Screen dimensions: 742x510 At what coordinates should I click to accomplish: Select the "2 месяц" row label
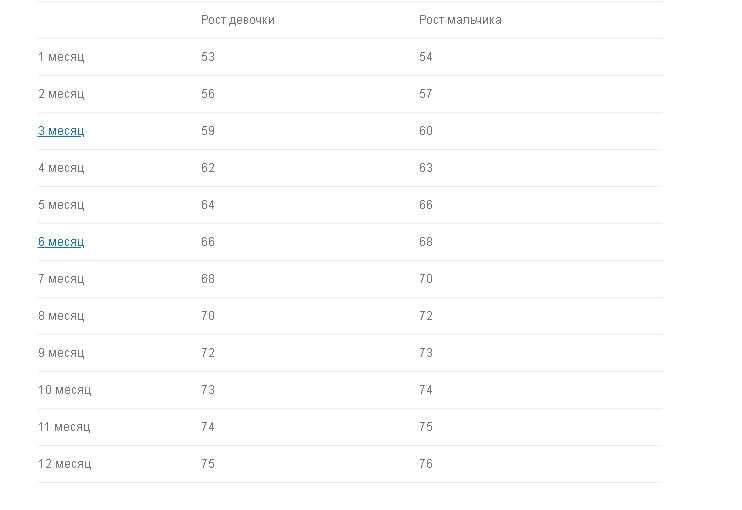point(61,94)
